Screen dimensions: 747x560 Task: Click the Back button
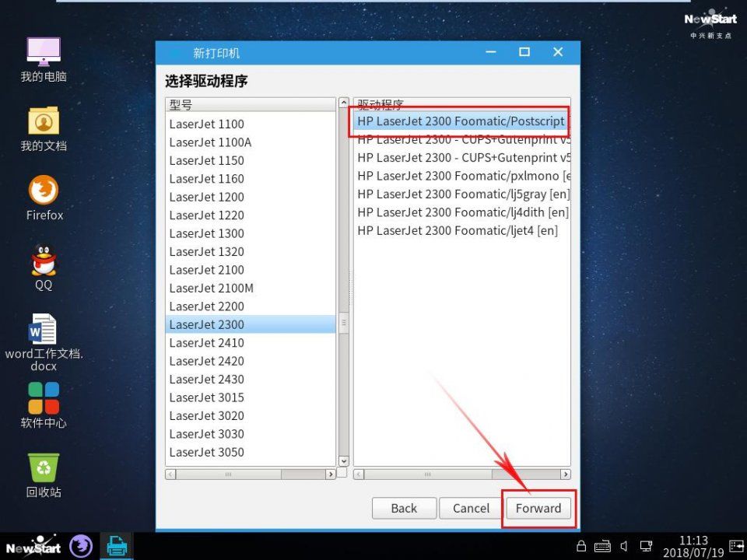coord(404,508)
